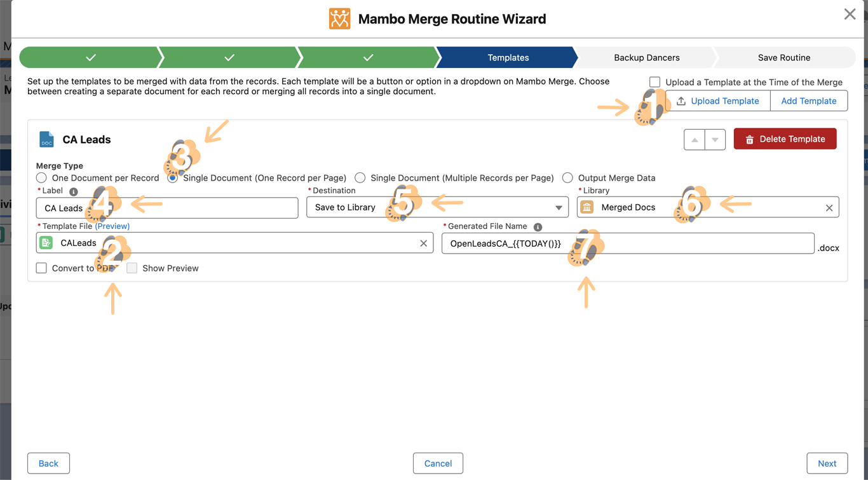Open the template file Preview link
The width and height of the screenshot is (868, 480).
112,226
